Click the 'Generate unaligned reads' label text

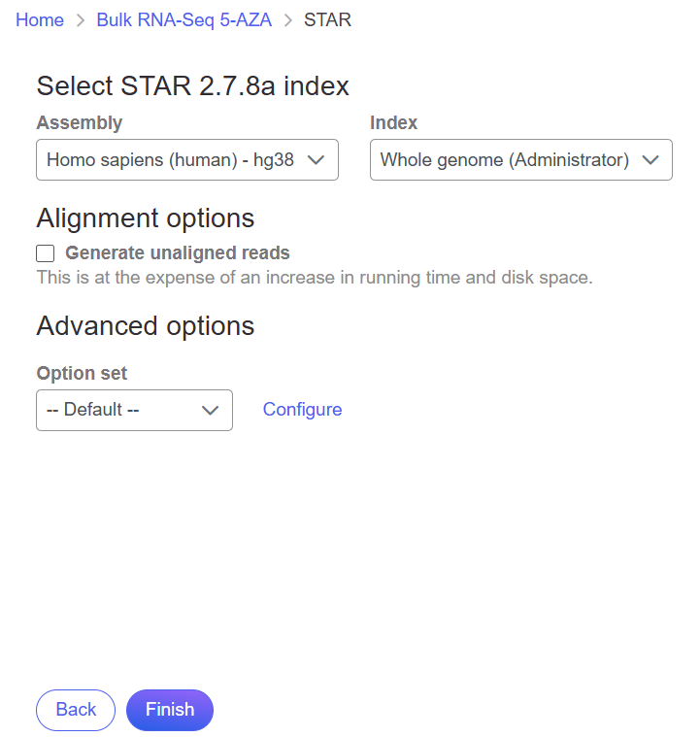[x=177, y=253]
